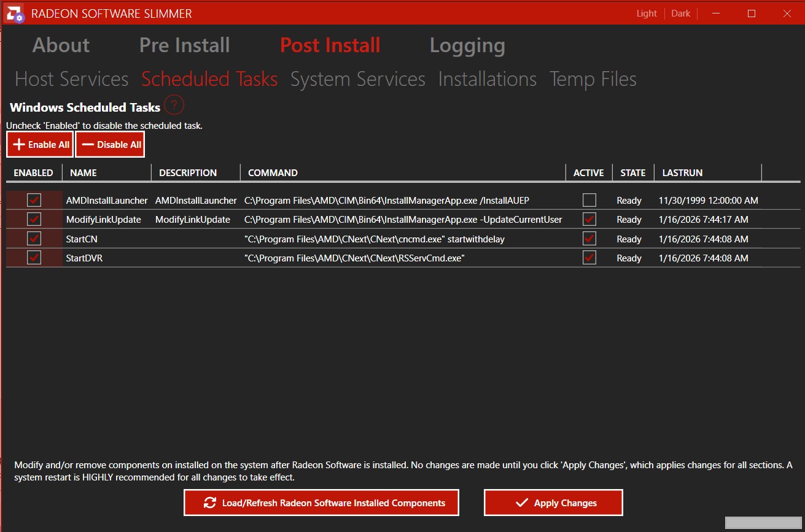The height and width of the screenshot is (532, 805).
Task: Switch to the Dark theme
Action: coord(681,13)
